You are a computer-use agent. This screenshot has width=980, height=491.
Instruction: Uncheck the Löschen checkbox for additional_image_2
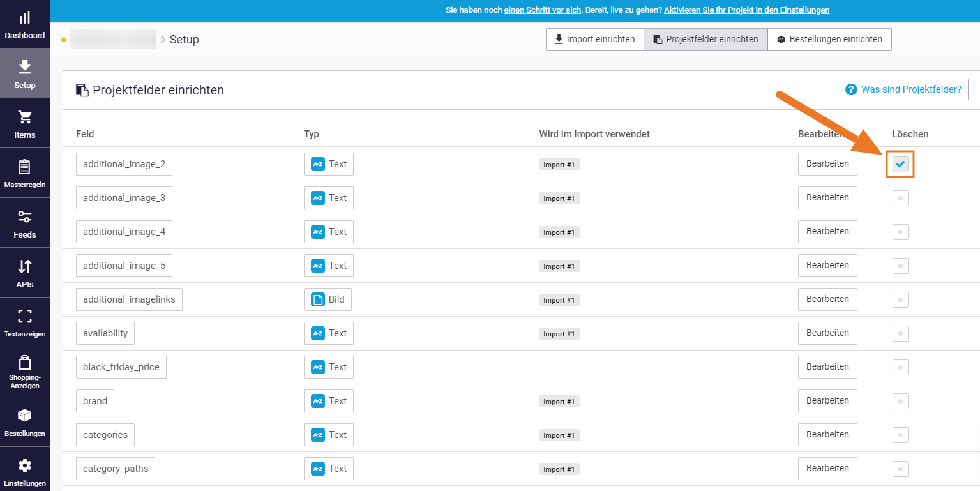tap(900, 164)
